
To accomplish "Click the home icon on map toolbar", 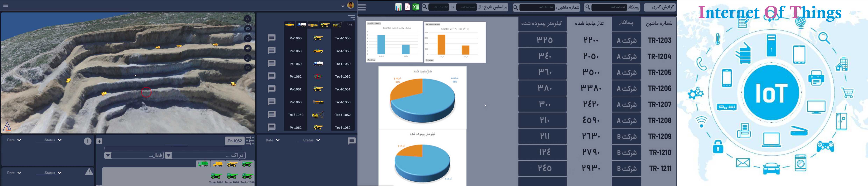I will point(248,38).
